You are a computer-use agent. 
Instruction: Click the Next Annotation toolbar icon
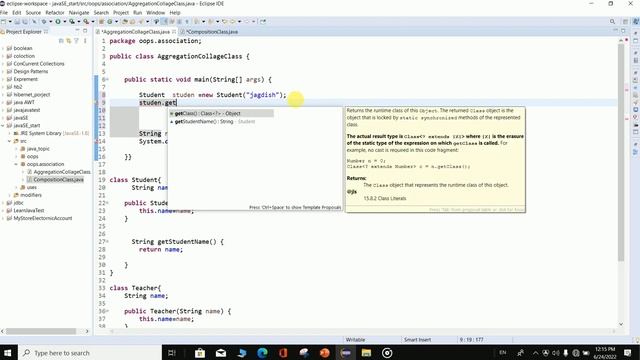(x=196, y=22)
